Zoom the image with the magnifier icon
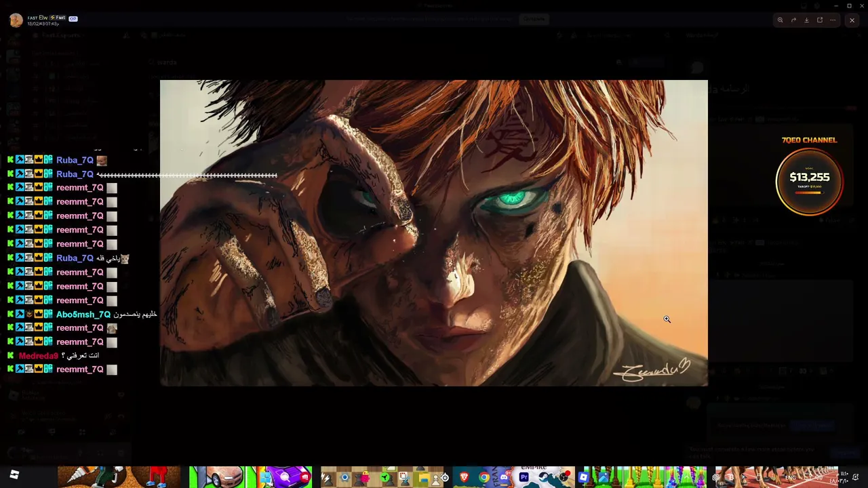 (x=780, y=20)
